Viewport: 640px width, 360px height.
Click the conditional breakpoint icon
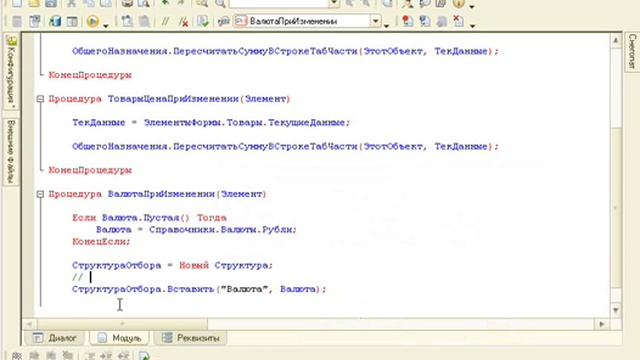pos(424,21)
